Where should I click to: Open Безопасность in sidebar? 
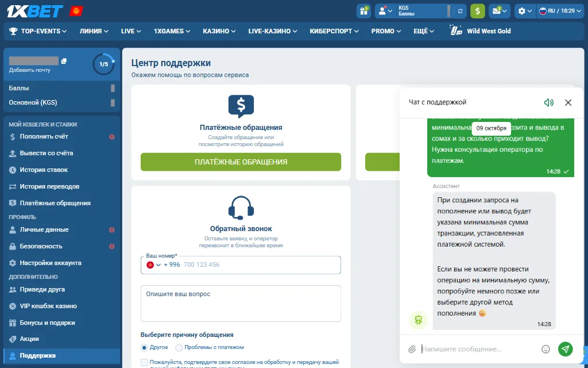click(x=62, y=246)
